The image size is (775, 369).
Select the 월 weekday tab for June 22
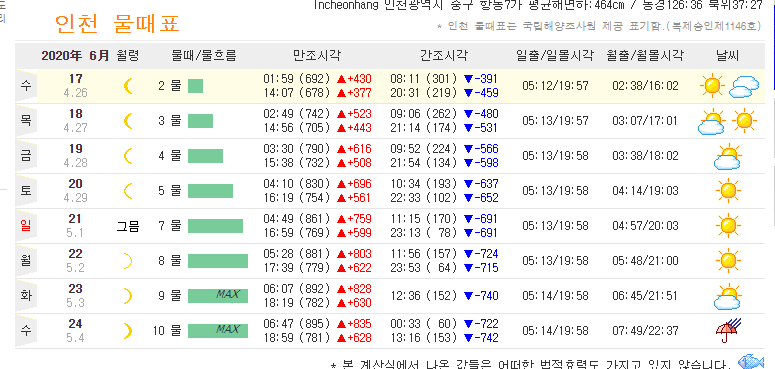click(x=26, y=260)
